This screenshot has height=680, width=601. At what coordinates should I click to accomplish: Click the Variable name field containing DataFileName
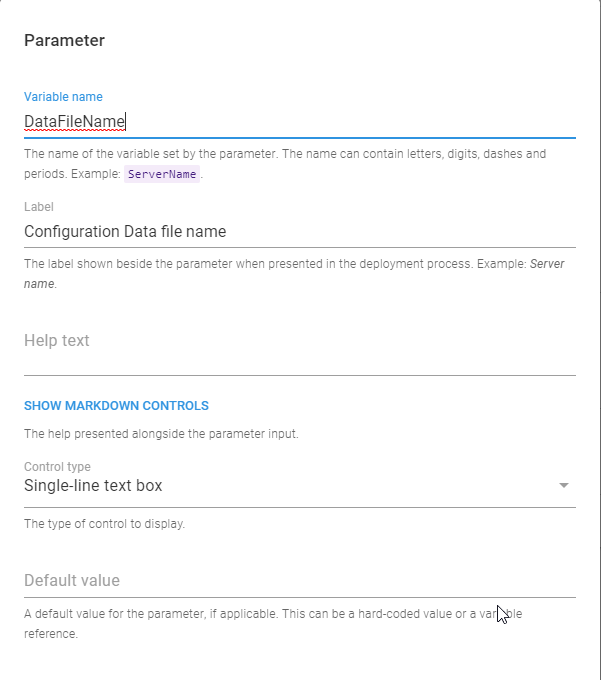pyautogui.click(x=299, y=122)
